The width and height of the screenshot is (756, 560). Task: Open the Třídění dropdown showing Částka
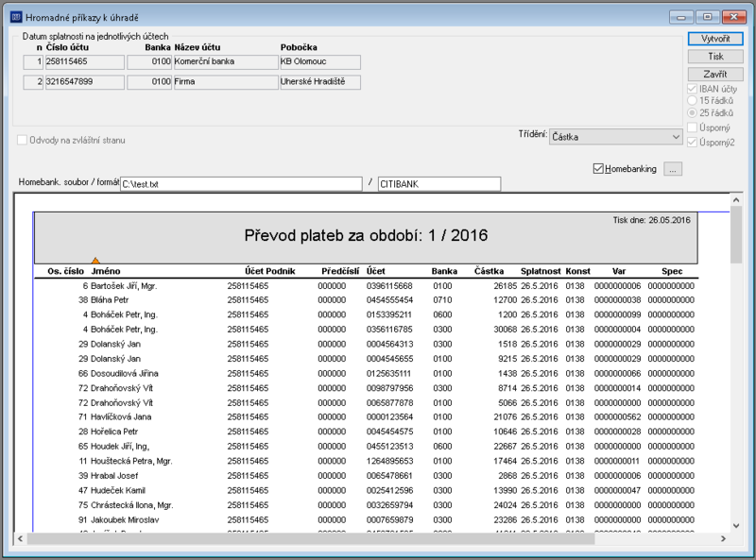(616, 137)
